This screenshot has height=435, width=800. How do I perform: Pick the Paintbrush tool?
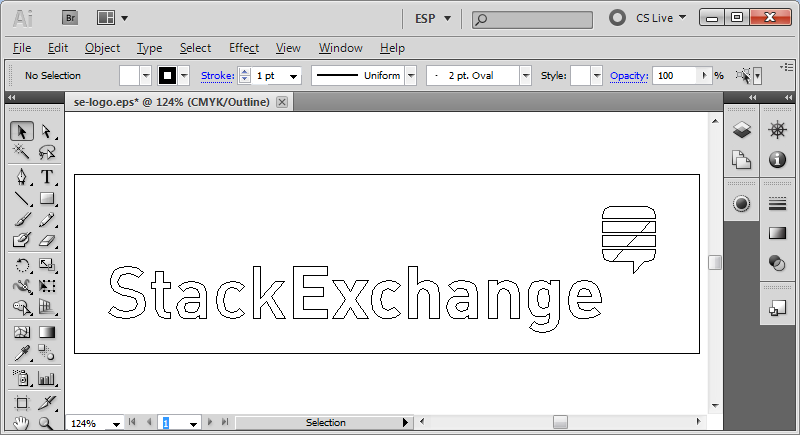21,219
